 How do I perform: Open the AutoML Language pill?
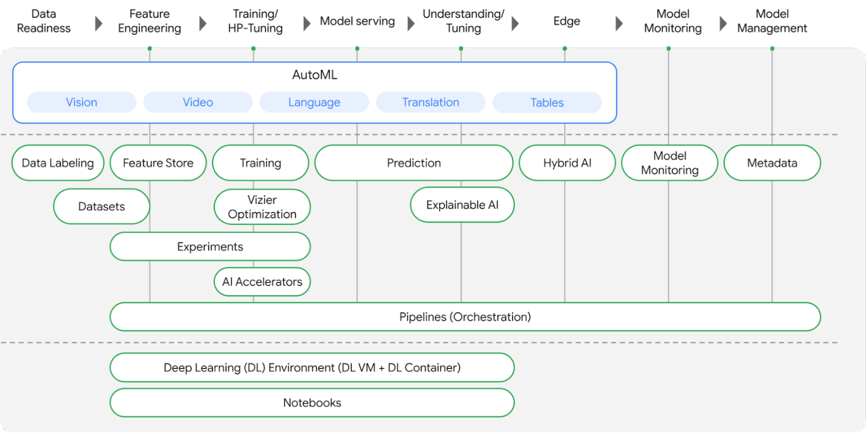coord(314,102)
